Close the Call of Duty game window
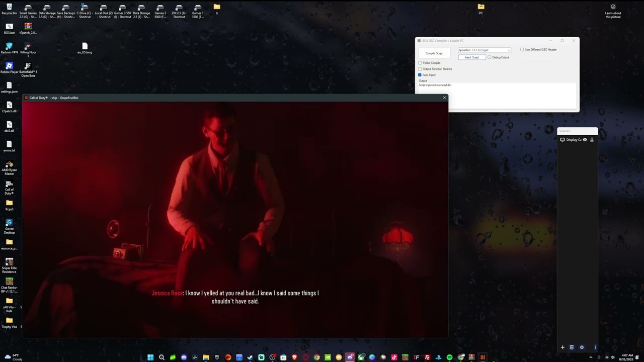 coord(444,98)
